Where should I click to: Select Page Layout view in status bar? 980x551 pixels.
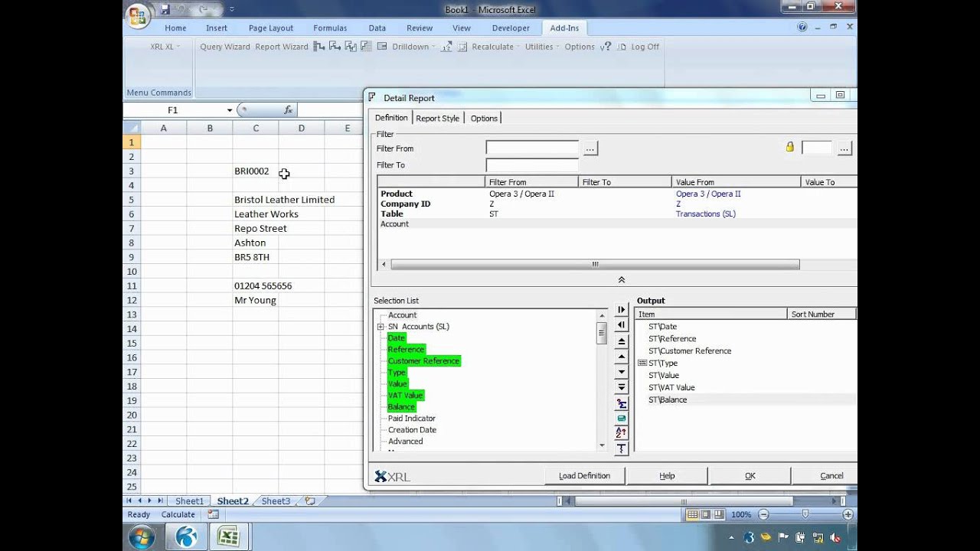706,514
